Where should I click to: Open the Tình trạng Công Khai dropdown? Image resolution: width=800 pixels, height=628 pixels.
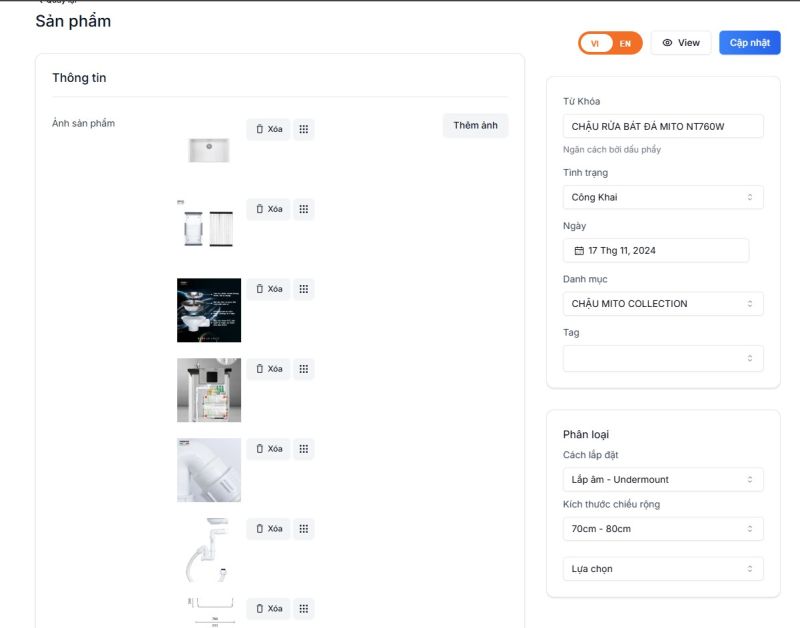(x=662, y=197)
